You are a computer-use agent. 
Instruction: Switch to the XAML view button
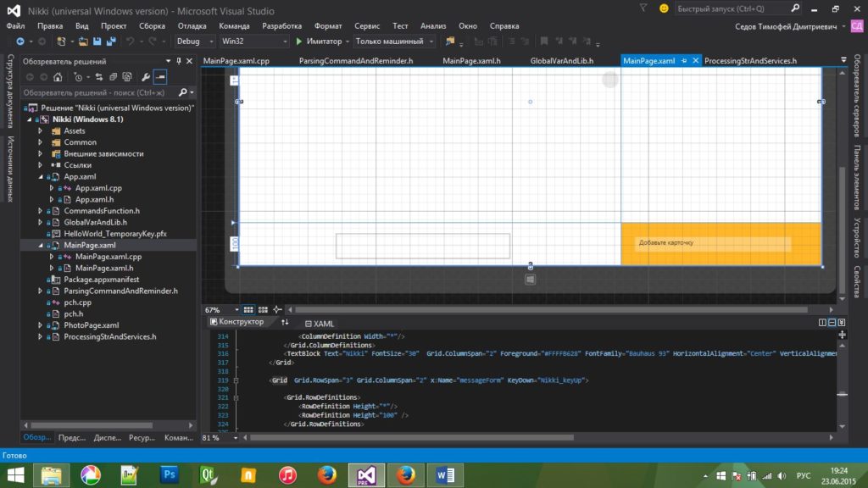point(319,323)
